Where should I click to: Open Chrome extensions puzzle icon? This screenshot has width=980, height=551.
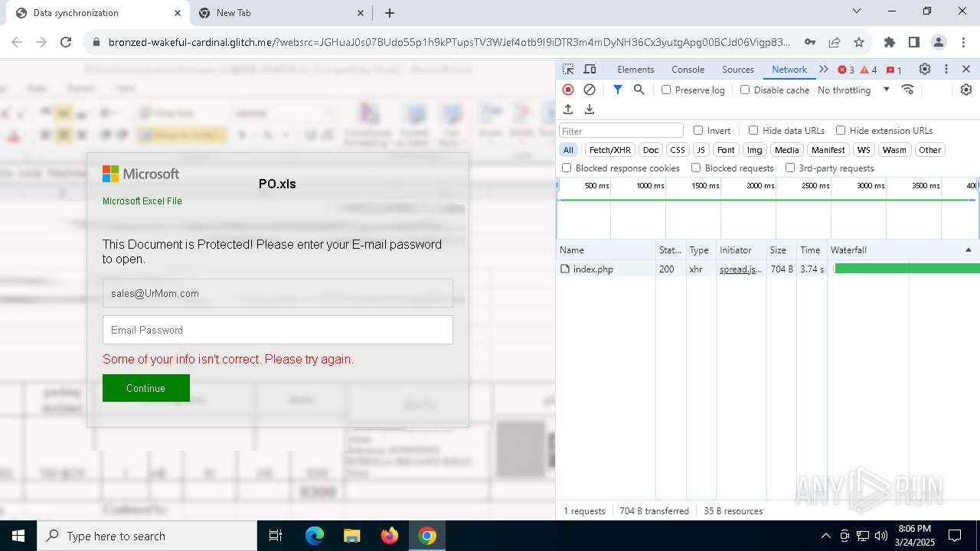point(890,42)
